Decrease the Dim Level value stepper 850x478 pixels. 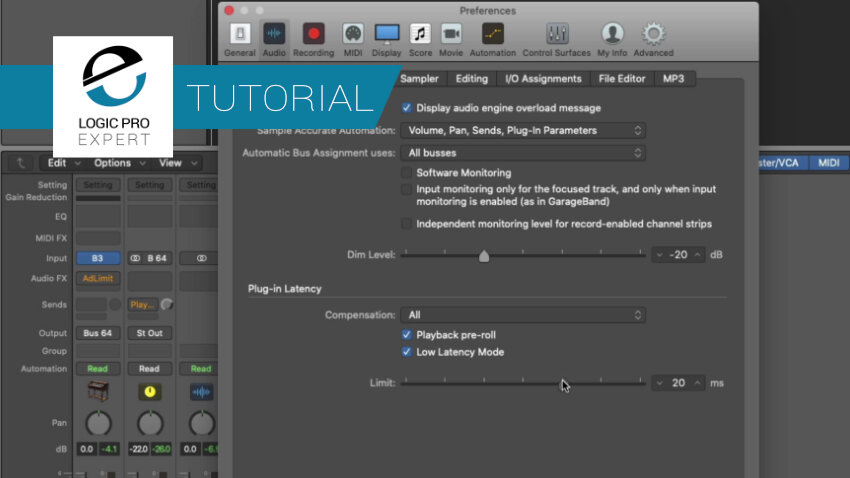click(x=659, y=255)
